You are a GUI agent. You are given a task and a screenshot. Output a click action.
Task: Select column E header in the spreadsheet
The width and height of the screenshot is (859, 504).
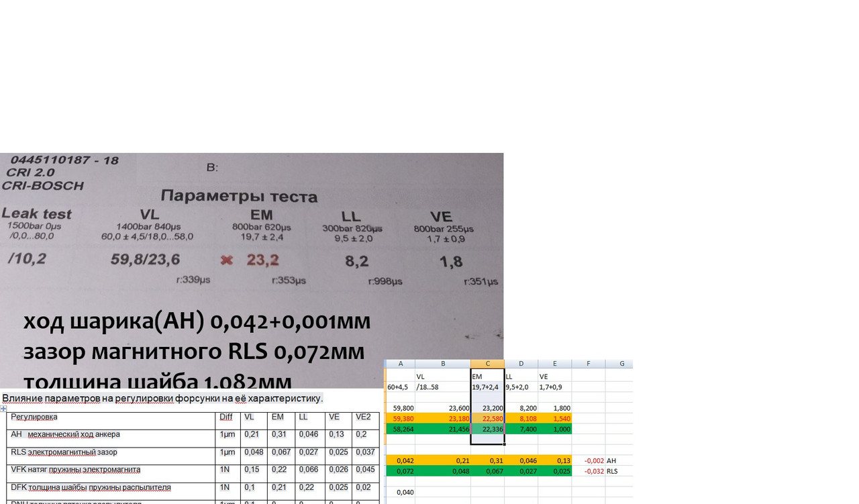pyautogui.click(x=555, y=364)
